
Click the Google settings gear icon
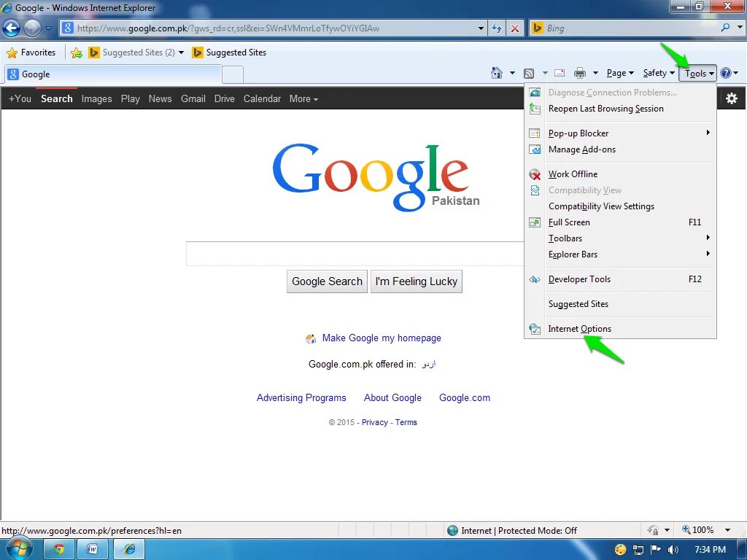[x=731, y=98]
